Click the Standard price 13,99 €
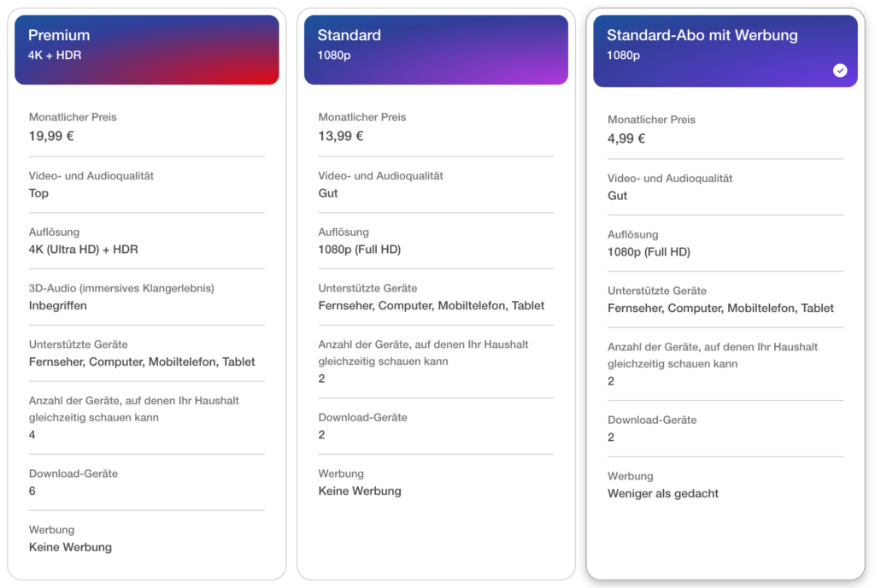Viewport: 875px width, 588px height. pos(340,136)
